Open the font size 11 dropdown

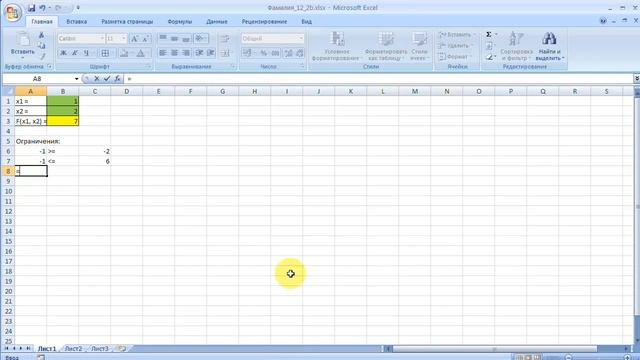click(124, 38)
